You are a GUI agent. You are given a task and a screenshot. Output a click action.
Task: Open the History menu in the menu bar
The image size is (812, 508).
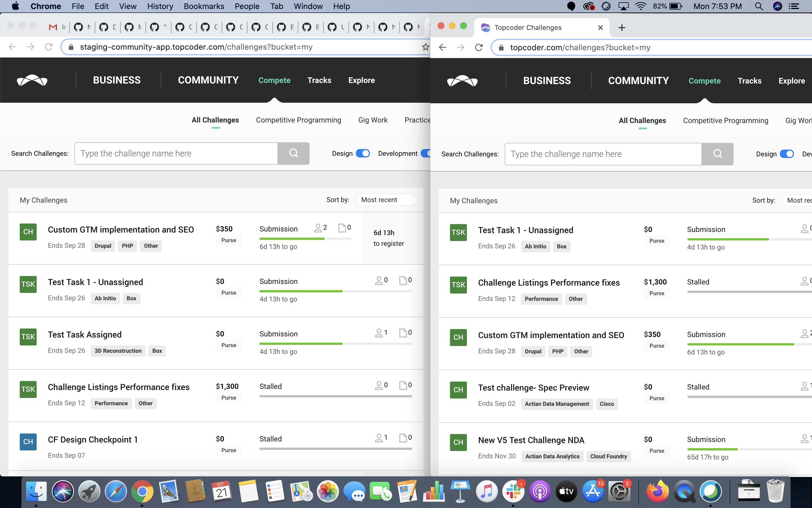coord(160,6)
